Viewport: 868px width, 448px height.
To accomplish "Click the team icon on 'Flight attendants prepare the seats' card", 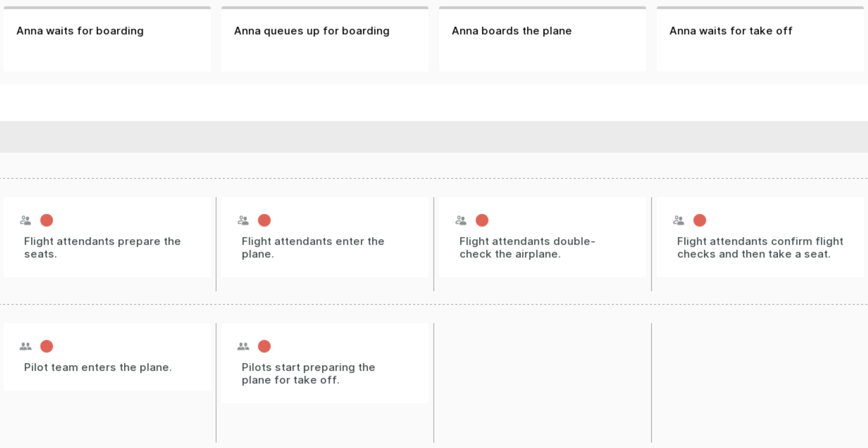I will pos(26,221).
